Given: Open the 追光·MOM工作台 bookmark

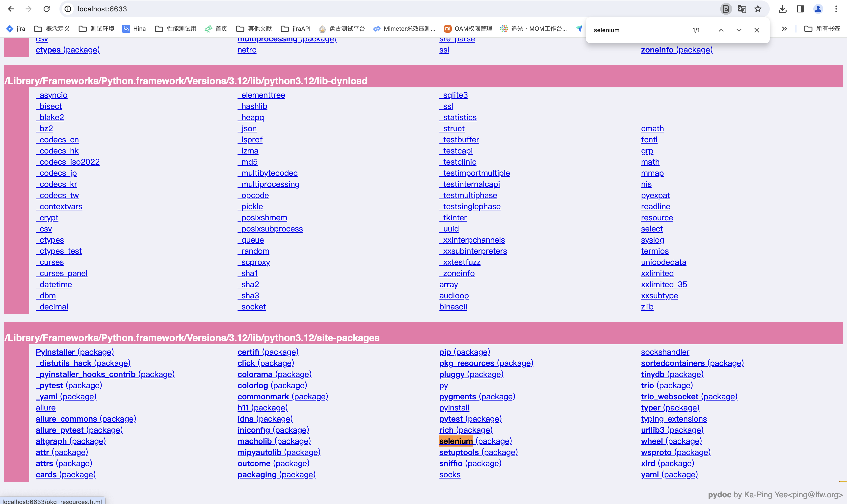Looking at the screenshot, I should tap(533, 28).
